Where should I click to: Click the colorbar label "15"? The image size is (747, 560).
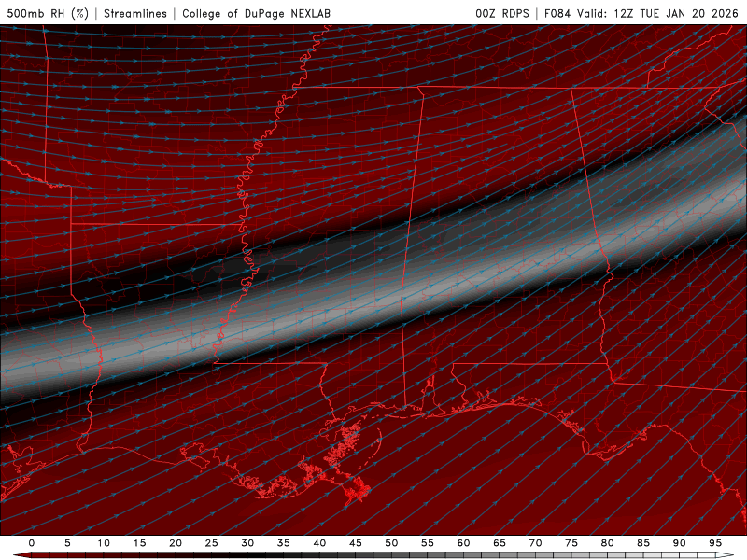click(139, 543)
